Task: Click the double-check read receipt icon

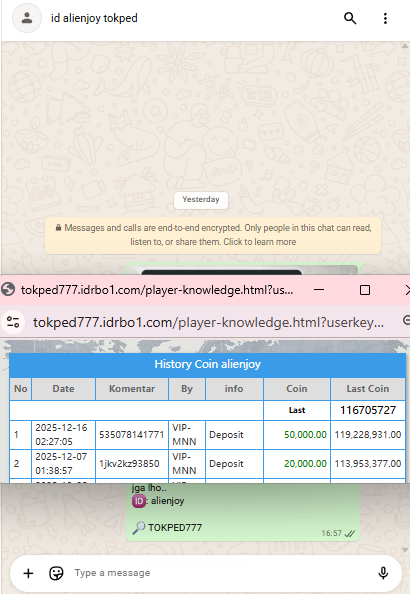Action: pyautogui.click(x=350, y=533)
